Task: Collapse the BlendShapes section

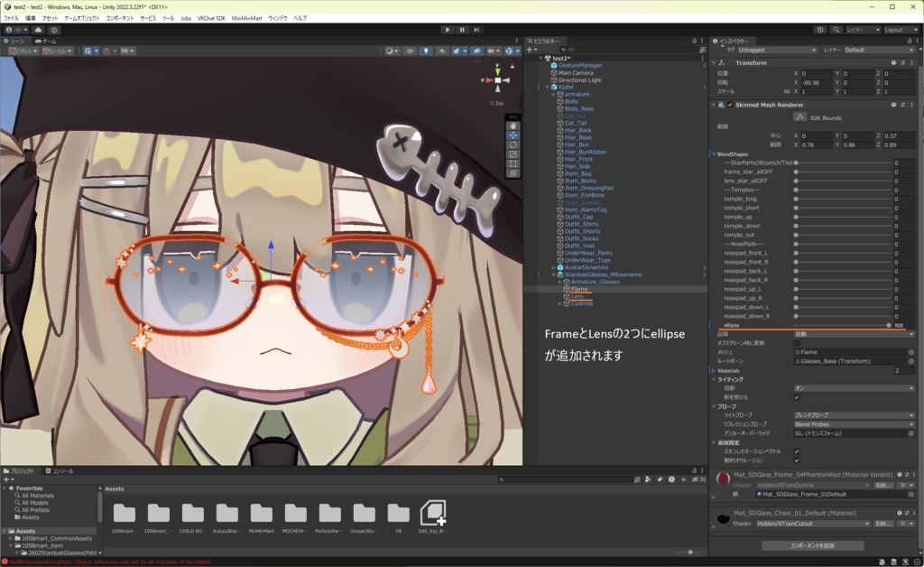Action: click(714, 153)
